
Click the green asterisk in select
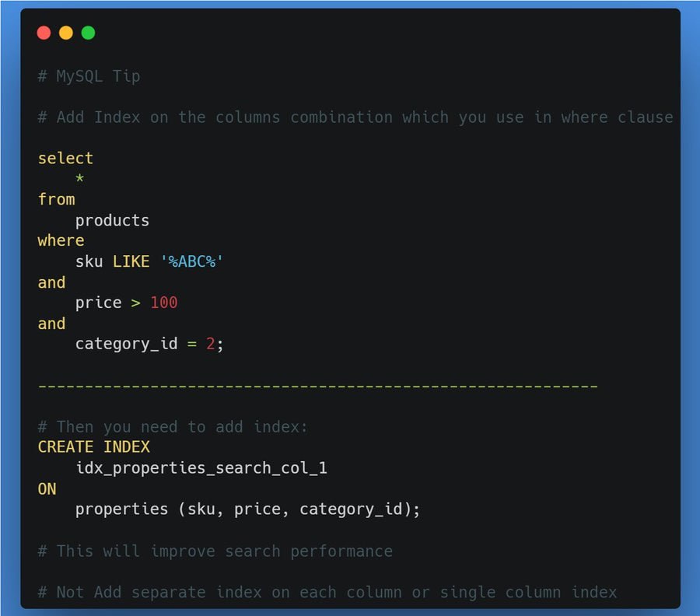tap(80, 179)
